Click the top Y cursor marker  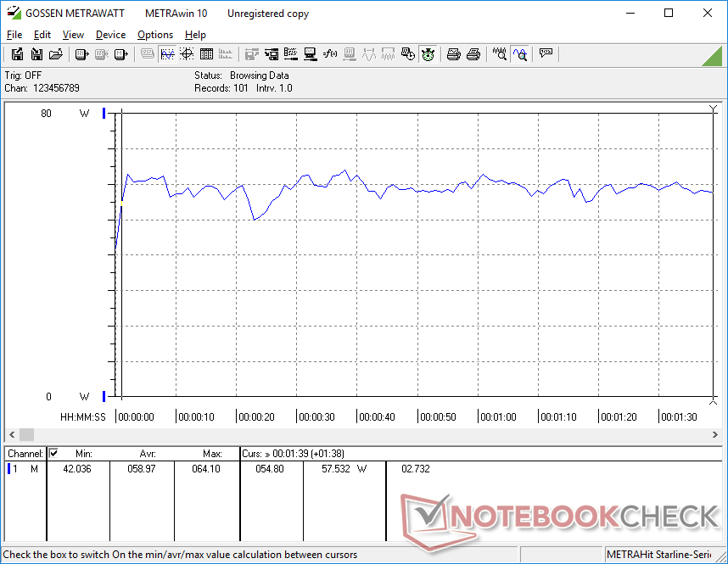[x=713, y=109]
